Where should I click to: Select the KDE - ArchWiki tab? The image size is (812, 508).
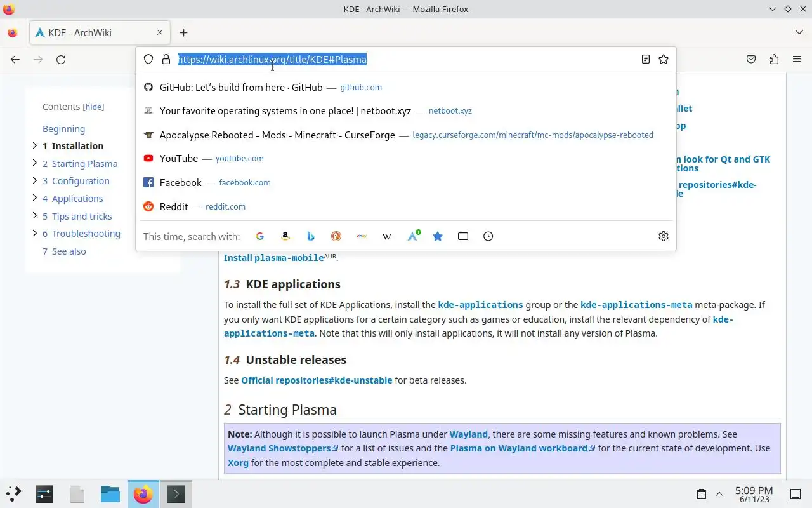pos(99,33)
